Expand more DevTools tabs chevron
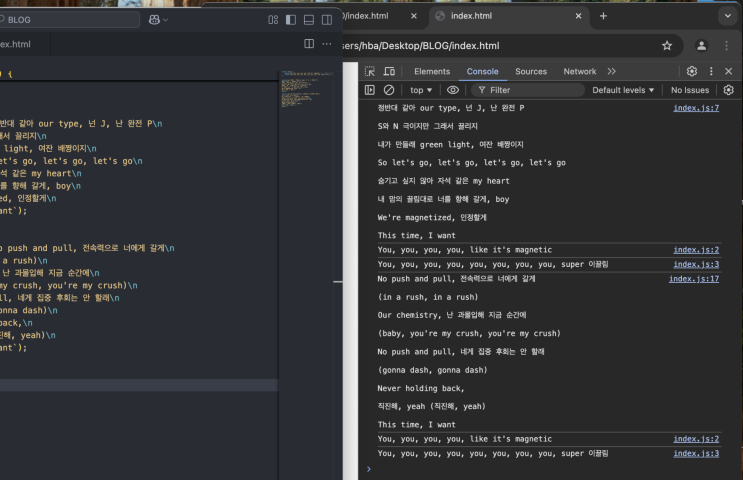743x480 pixels. click(612, 72)
